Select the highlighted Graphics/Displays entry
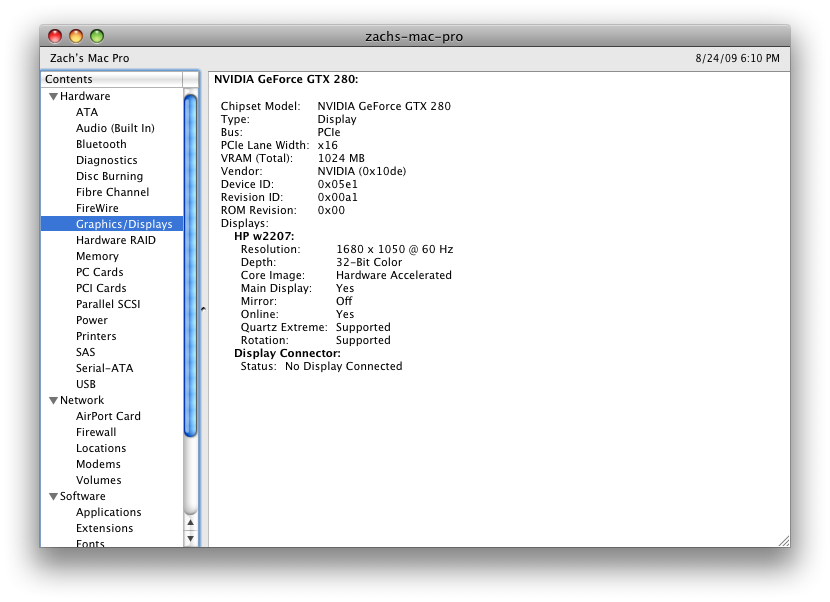Viewport: 830px width, 602px height. pos(124,225)
